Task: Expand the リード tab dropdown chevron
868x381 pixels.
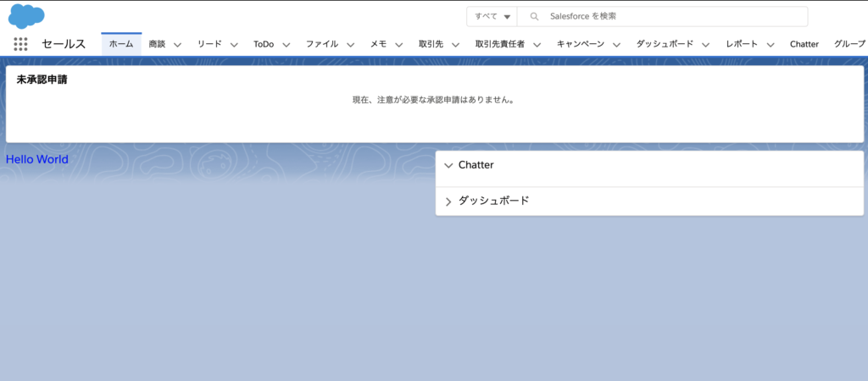Action: 234,45
